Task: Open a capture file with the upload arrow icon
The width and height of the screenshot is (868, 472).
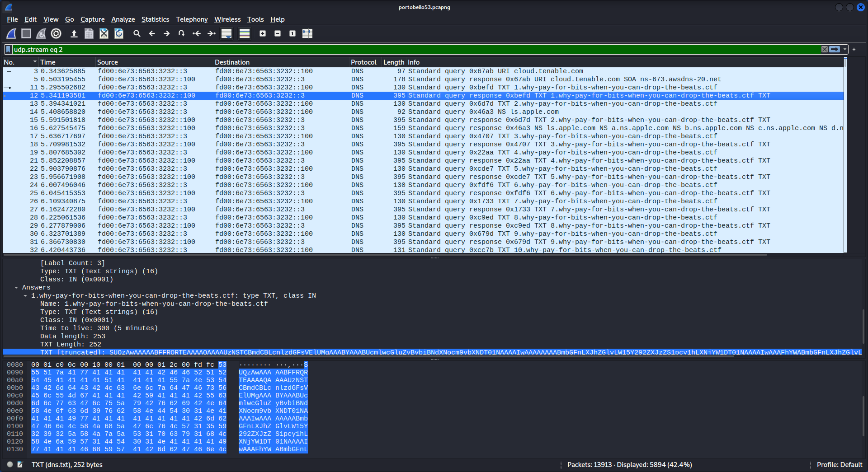Action: pyautogui.click(x=74, y=33)
